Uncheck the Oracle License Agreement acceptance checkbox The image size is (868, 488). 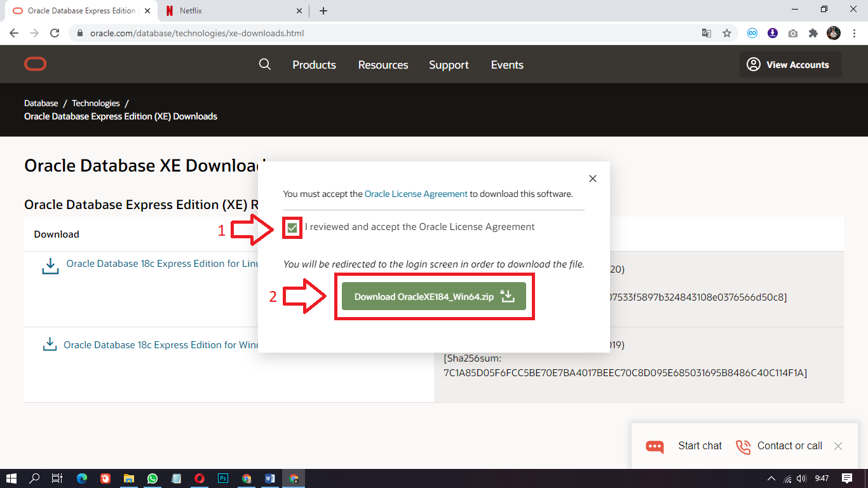tap(291, 227)
